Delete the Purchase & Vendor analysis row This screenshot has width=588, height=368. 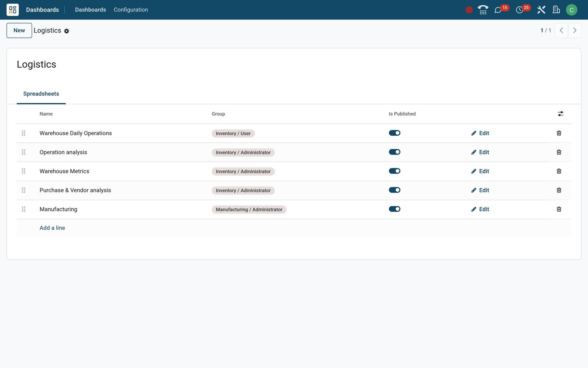(559, 190)
